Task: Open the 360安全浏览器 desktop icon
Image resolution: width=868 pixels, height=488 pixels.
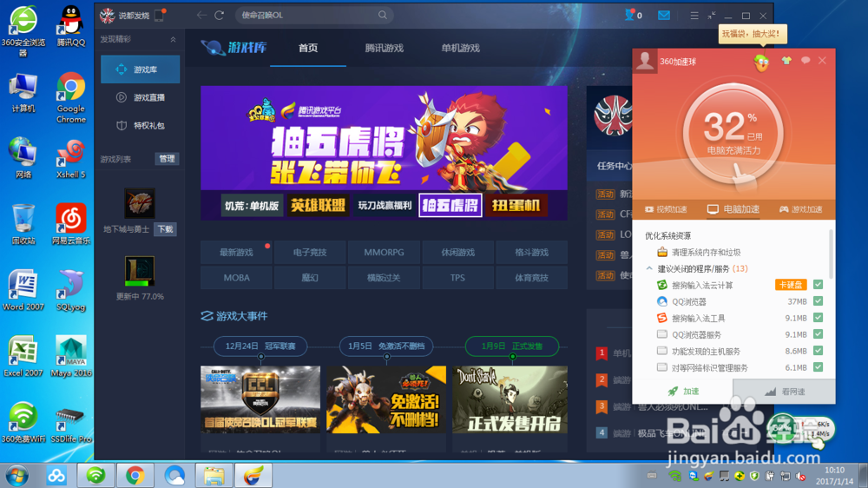Action: point(23,30)
